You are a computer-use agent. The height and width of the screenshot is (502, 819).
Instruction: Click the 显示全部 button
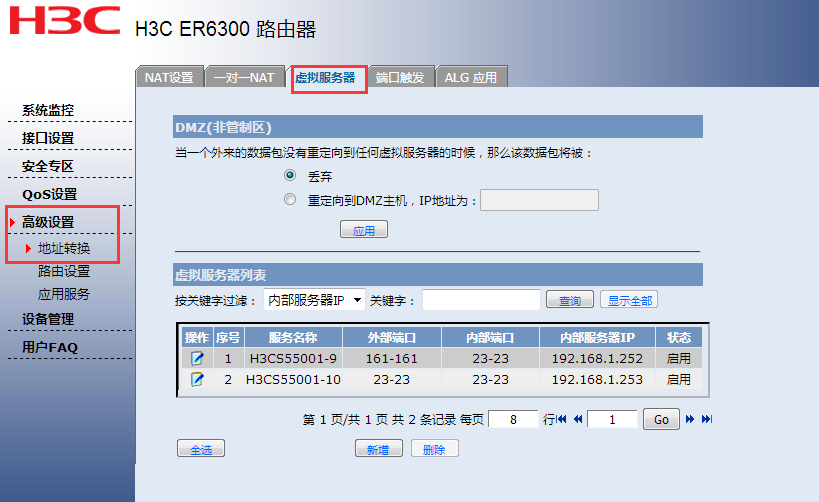tap(629, 299)
